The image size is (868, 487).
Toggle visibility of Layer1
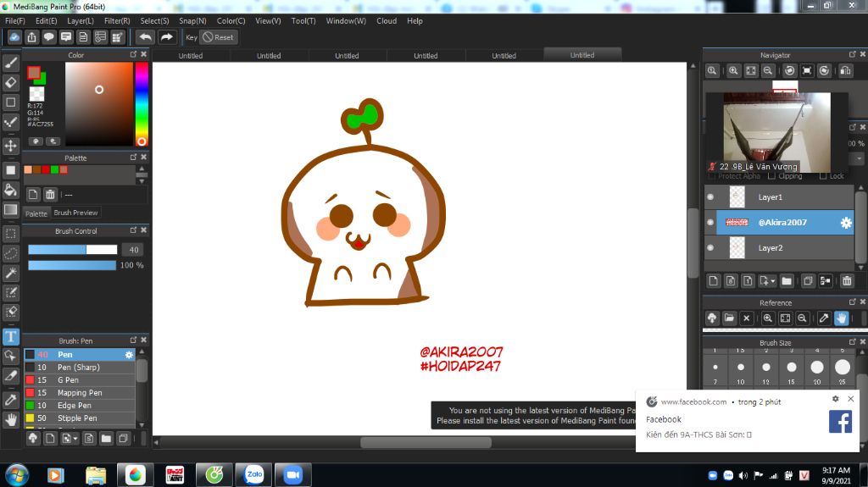point(710,197)
